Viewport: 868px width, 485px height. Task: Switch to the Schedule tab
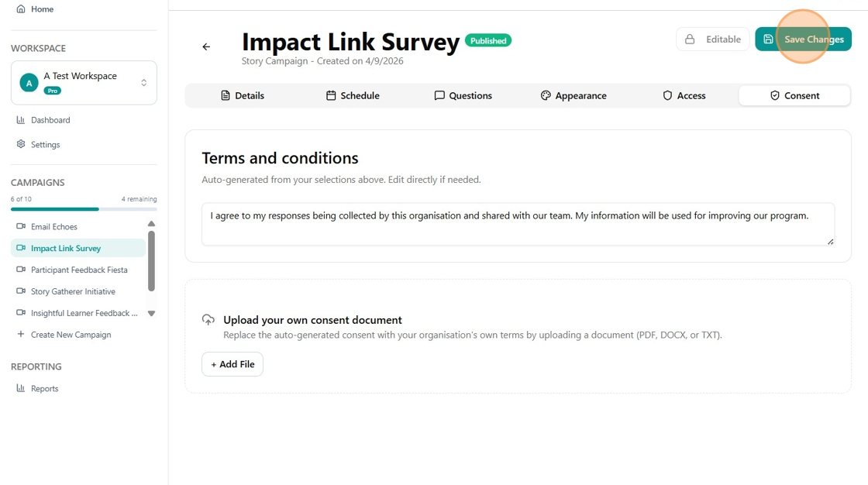coord(353,95)
